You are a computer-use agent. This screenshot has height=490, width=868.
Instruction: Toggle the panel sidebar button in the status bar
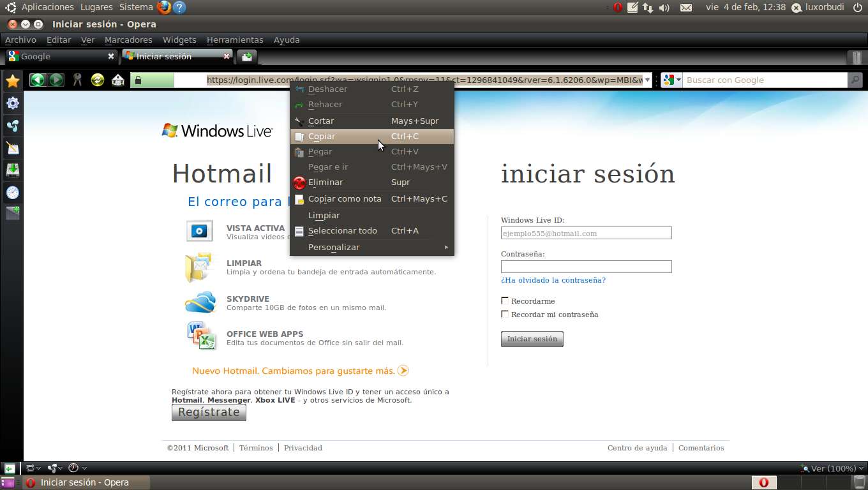tap(10, 468)
